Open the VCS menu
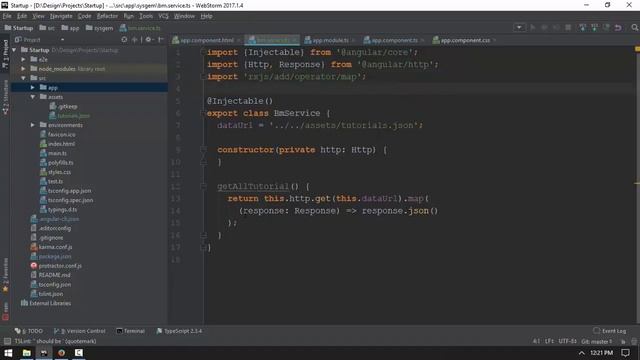This screenshot has height=360, width=640. 163,16
